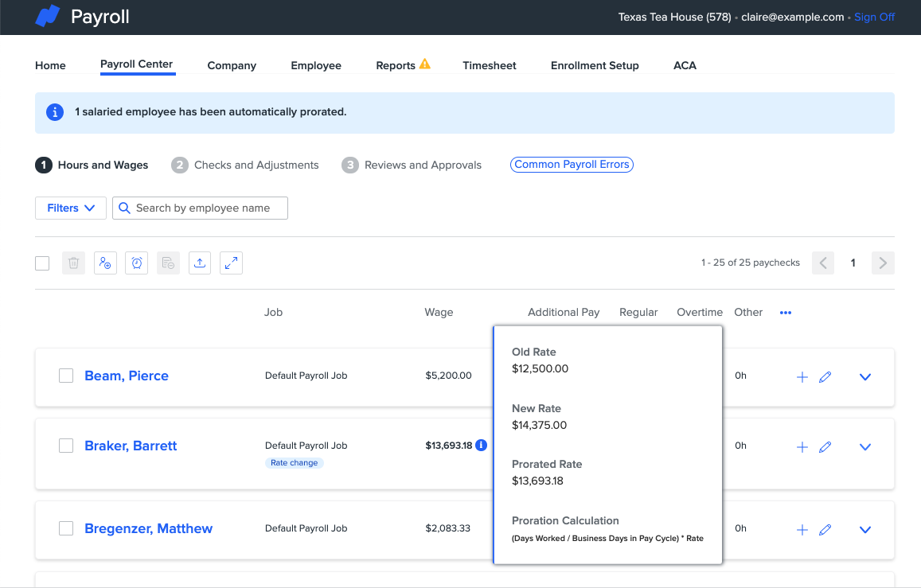Click the upload icon in toolbar

200,263
